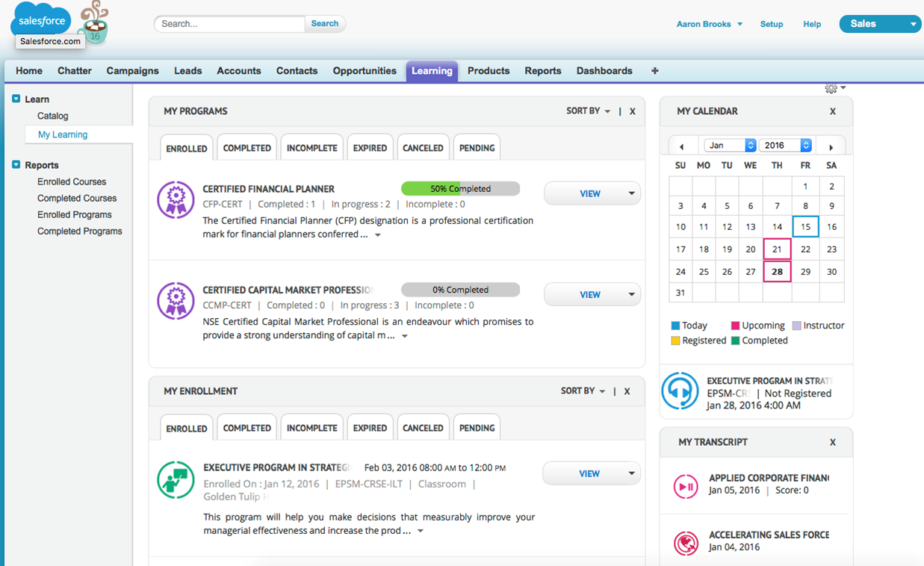Collapse the Learn sidebar section

[16, 99]
